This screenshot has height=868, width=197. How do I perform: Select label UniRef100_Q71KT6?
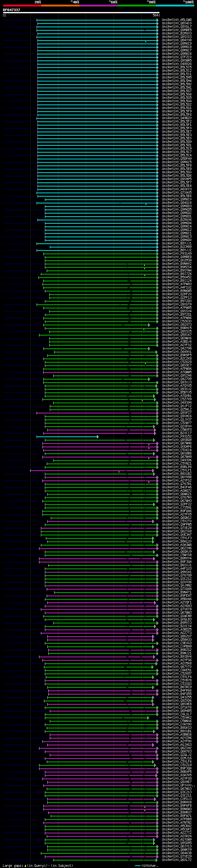coord(177,707)
